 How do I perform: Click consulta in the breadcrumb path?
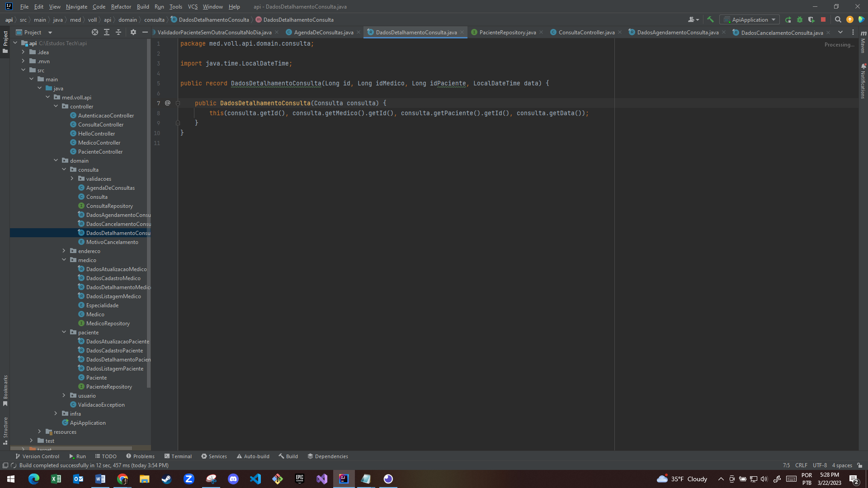pyautogui.click(x=154, y=19)
